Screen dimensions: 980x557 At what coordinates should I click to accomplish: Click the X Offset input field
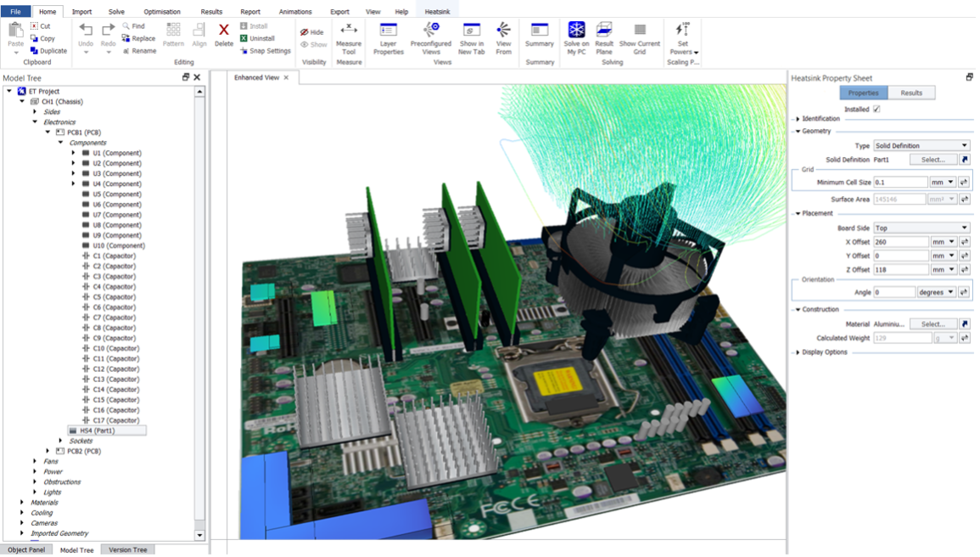[900, 242]
